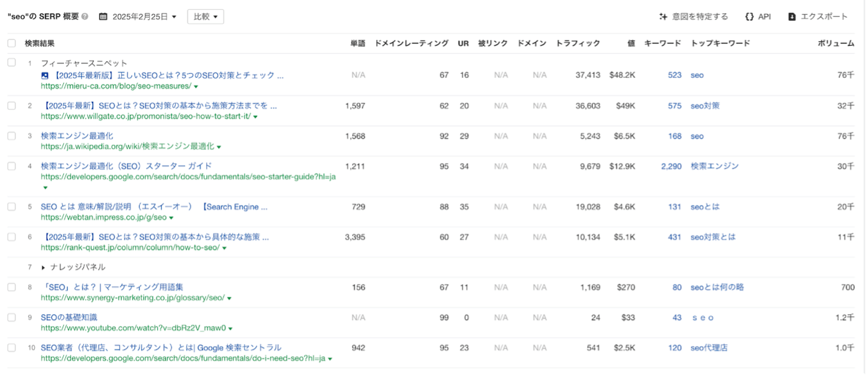Image resolution: width=868 pixels, height=376 pixels.
Task: Click the トラフィック column header
Action: click(578, 43)
